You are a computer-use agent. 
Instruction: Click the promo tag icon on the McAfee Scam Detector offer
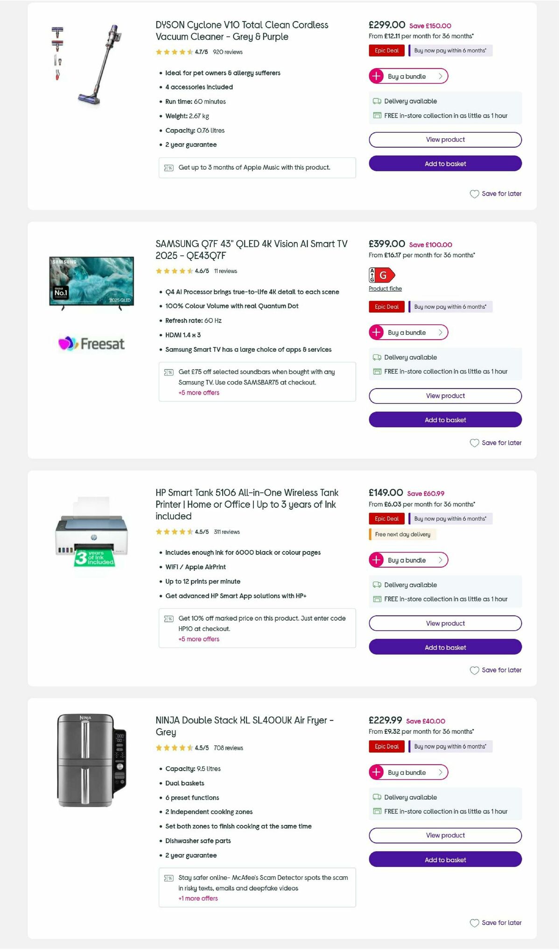click(x=169, y=878)
